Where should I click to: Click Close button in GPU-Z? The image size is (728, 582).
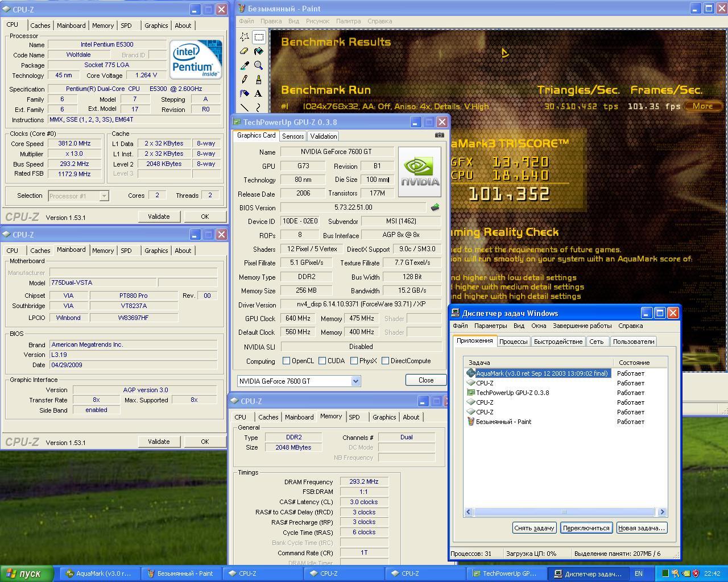point(426,380)
